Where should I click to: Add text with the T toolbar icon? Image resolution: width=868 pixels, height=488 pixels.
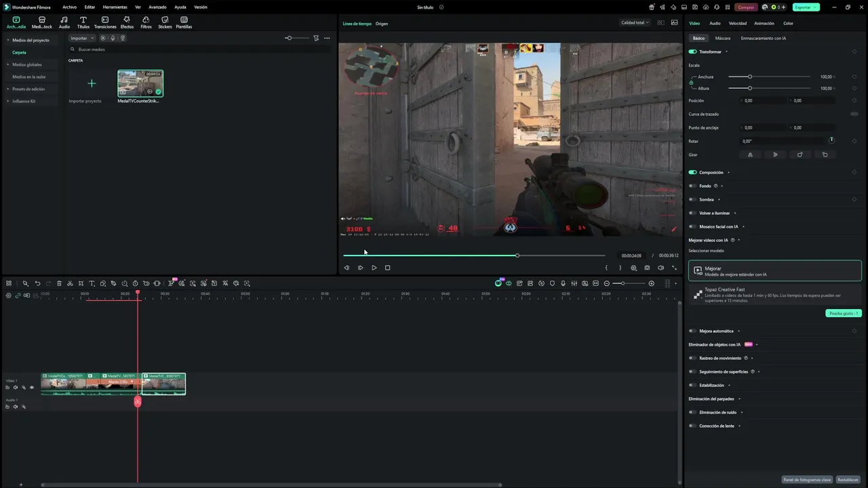(x=92, y=283)
